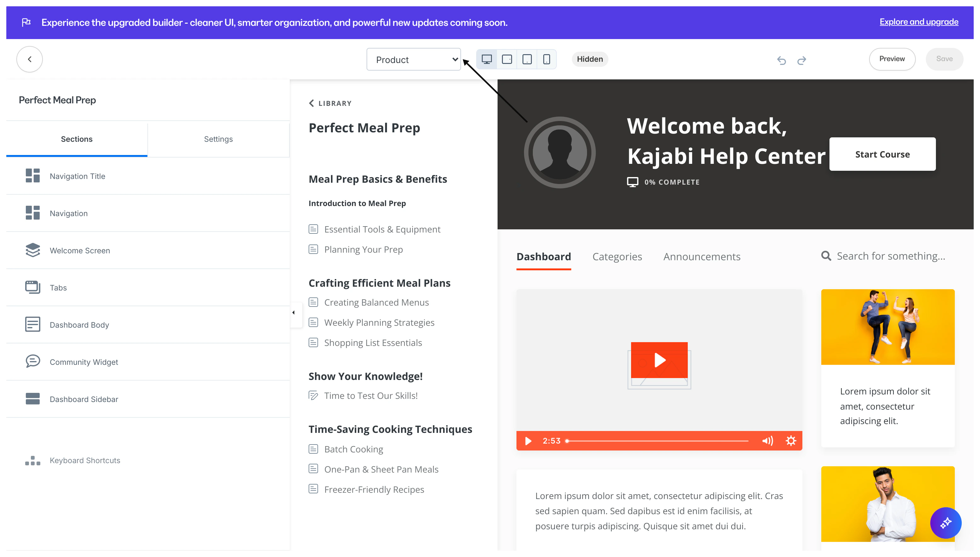Switch to the Settings tab
The height and width of the screenshot is (557, 980).
coord(218,139)
